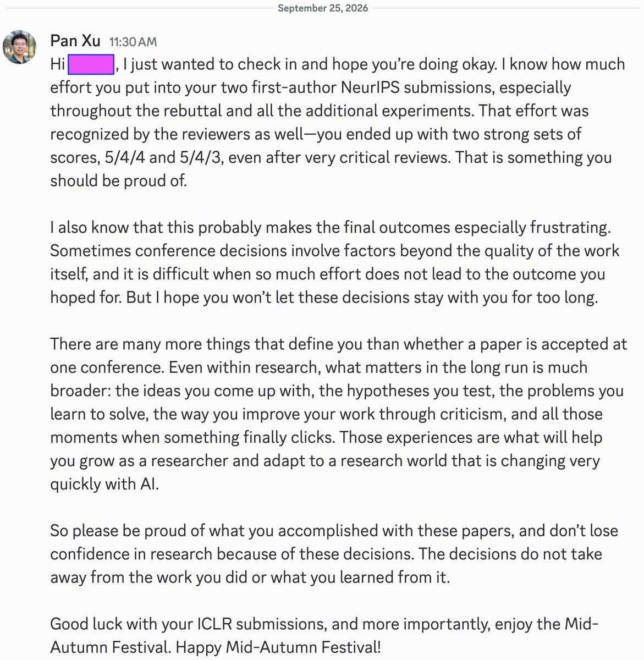Click the Pan Xu username
The width and height of the screenshot is (644, 660).
click(75, 41)
